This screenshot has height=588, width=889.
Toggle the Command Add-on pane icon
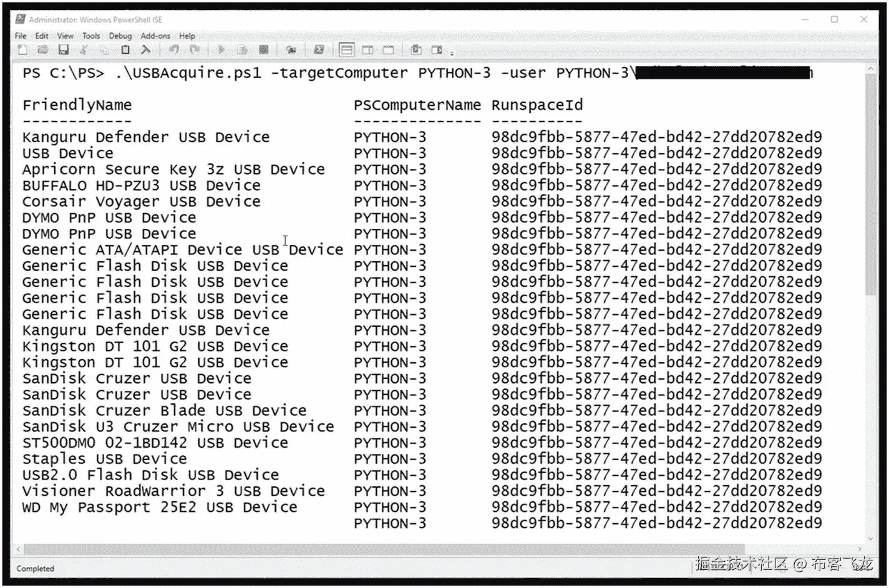tap(437, 50)
